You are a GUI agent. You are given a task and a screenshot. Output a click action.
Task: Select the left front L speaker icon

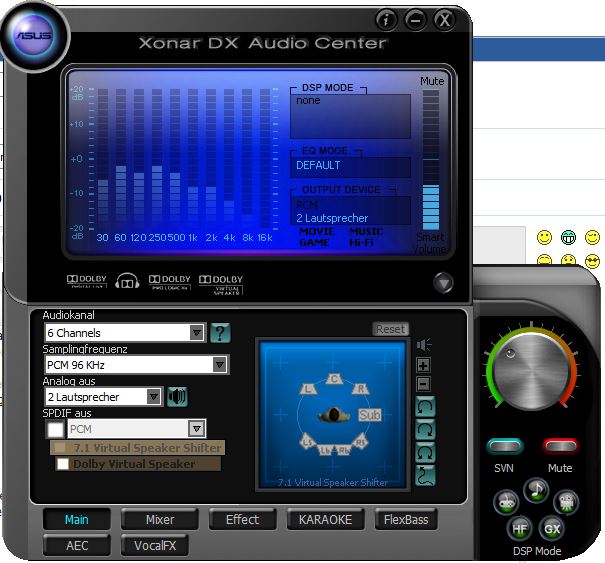(x=308, y=389)
